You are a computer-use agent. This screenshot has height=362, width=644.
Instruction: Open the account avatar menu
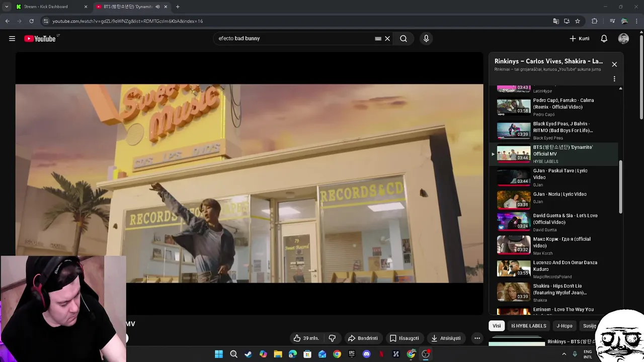[x=624, y=39]
